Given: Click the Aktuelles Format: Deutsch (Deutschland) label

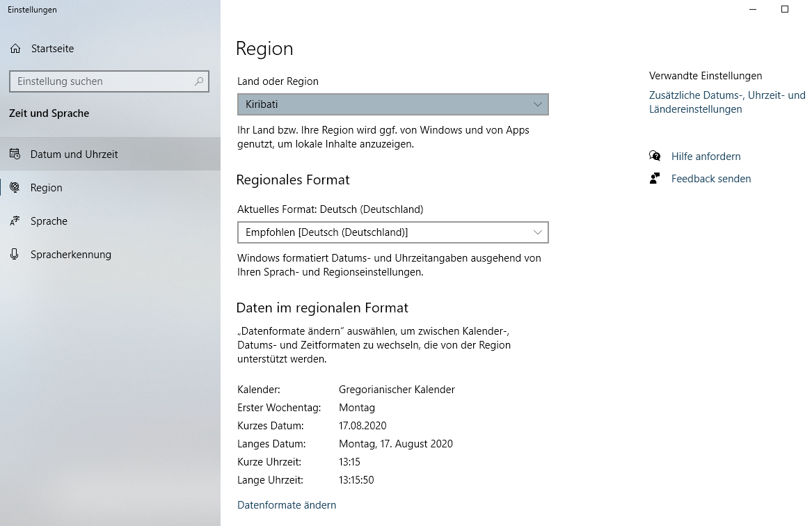Looking at the screenshot, I should click(331, 209).
